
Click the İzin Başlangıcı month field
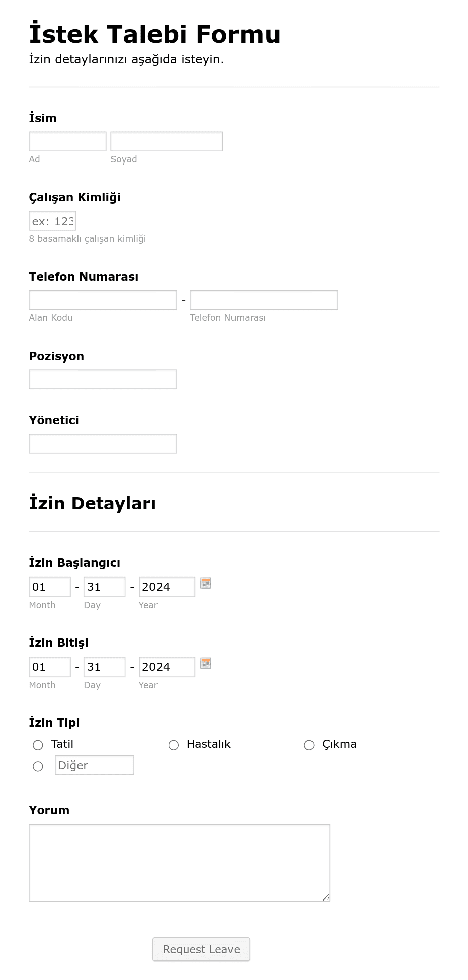(x=50, y=587)
